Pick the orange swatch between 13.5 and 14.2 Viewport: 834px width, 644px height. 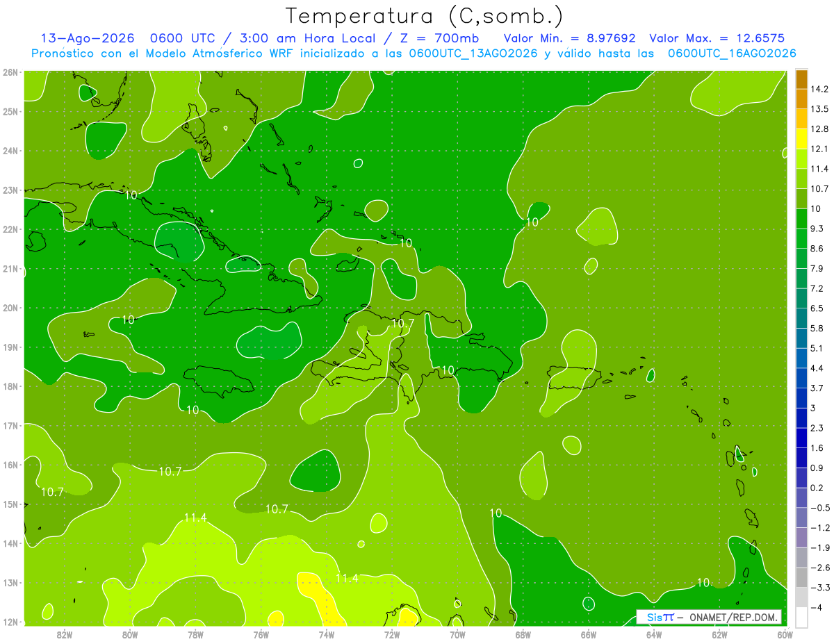pos(801,99)
